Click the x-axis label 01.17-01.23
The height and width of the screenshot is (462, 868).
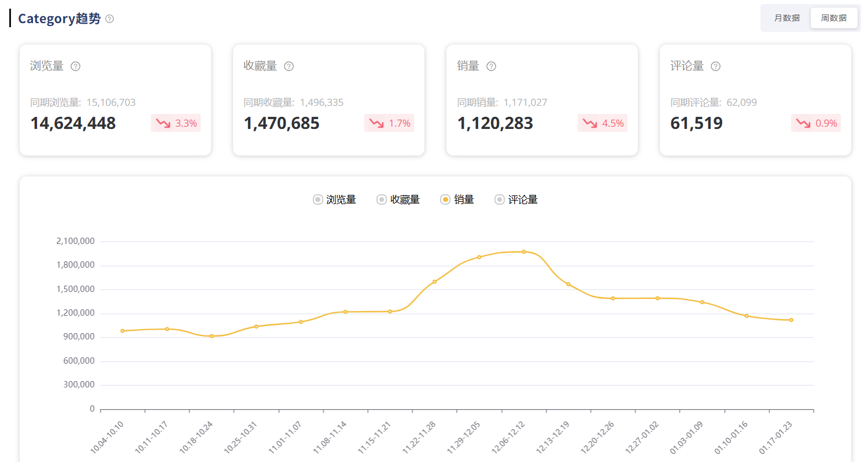774,438
